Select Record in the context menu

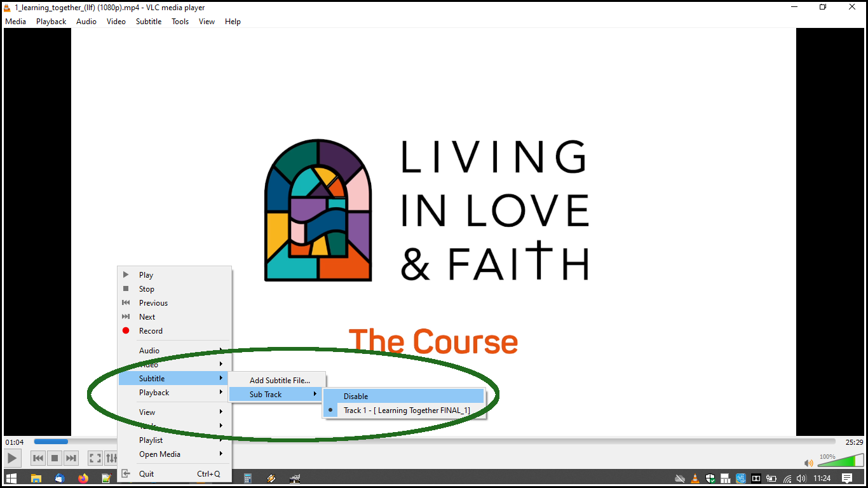175,330
